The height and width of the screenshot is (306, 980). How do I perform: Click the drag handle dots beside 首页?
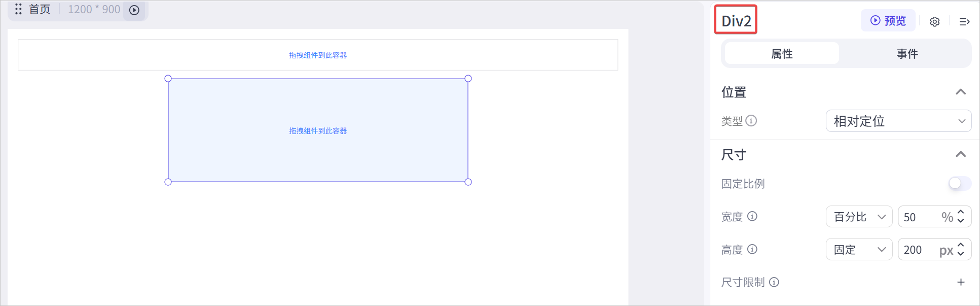point(18,9)
